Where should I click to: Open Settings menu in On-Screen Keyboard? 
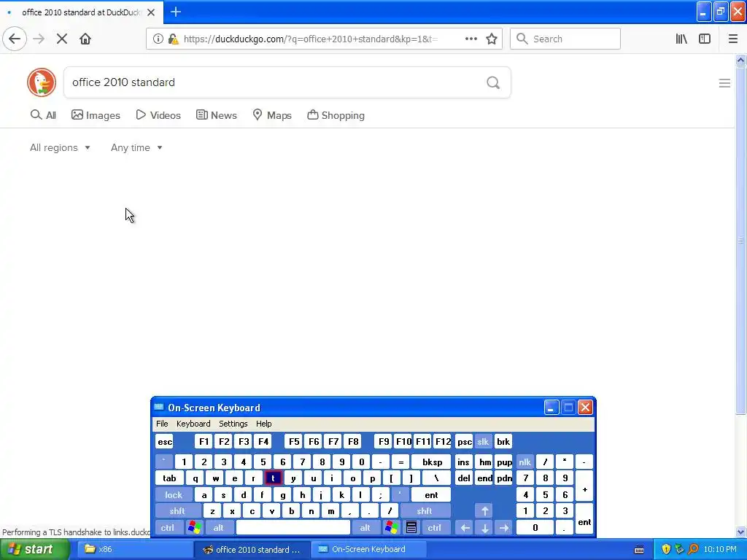point(233,424)
